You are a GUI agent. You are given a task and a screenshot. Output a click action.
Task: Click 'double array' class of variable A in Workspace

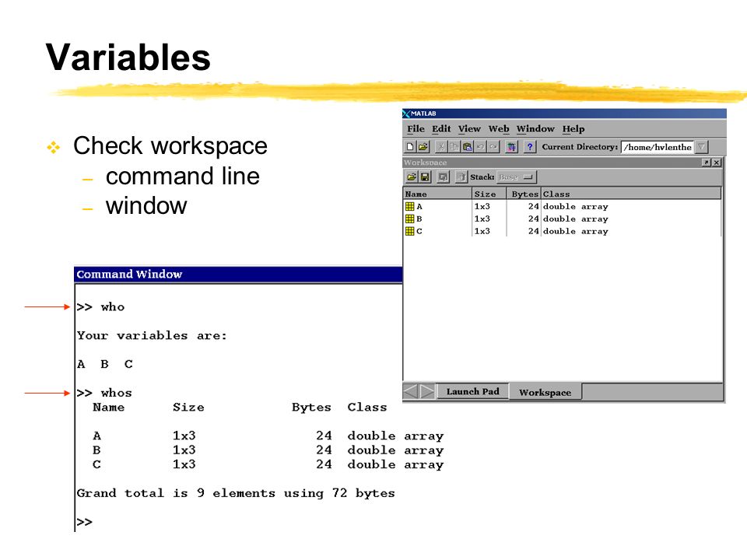click(576, 207)
